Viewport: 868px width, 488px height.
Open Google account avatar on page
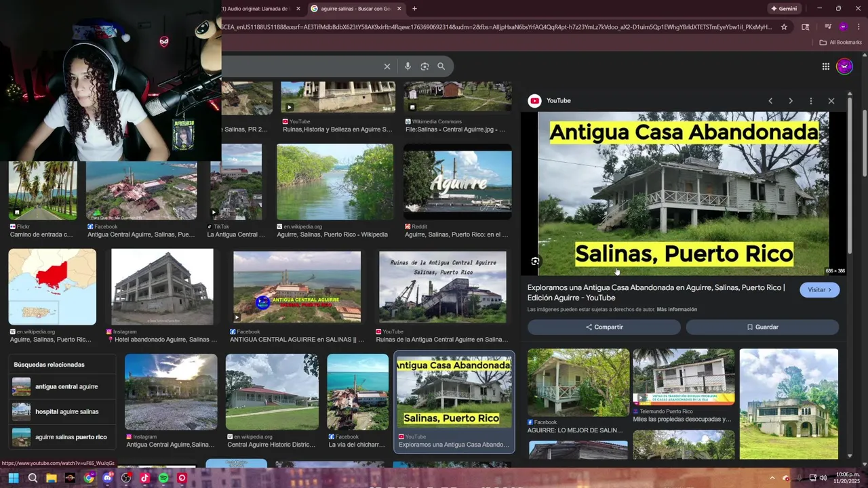coord(844,66)
